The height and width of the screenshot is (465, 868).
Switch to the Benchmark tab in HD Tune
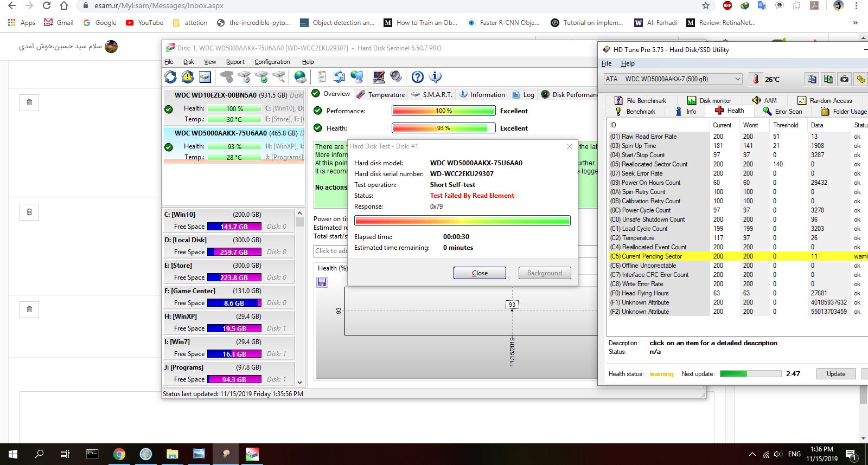[635, 112]
